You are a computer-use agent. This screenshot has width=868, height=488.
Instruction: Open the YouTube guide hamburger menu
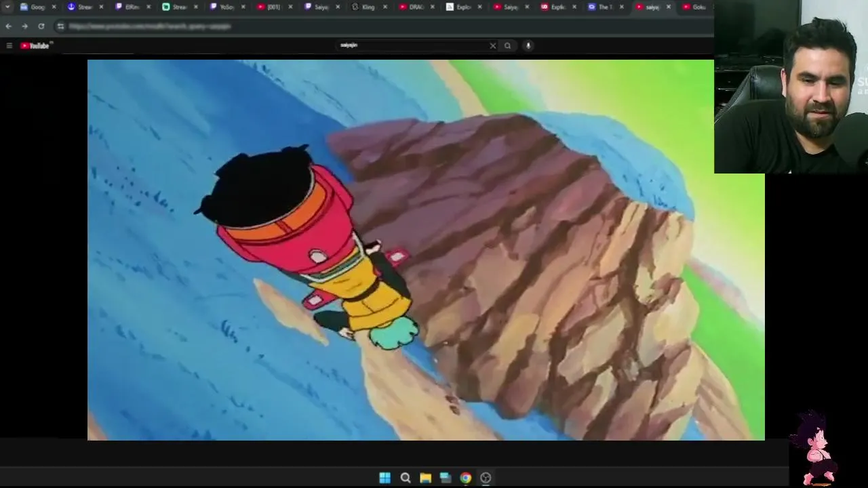click(9, 45)
